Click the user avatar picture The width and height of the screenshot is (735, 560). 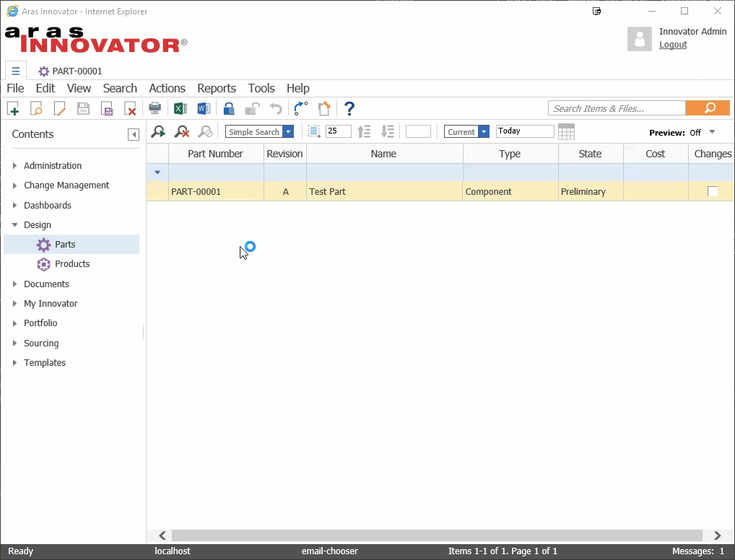coord(640,38)
